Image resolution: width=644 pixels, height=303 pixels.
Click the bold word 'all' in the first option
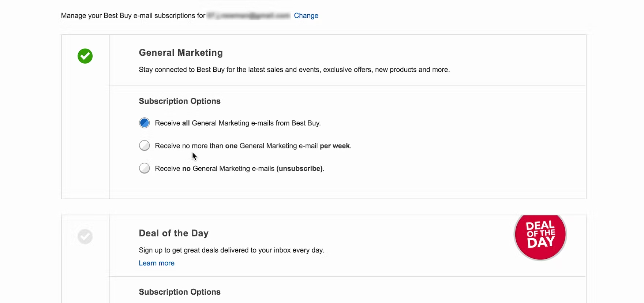coord(186,123)
